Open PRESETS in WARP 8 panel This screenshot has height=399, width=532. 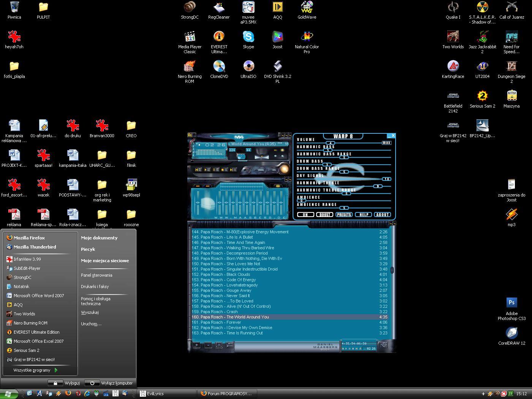click(x=344, y=215)
